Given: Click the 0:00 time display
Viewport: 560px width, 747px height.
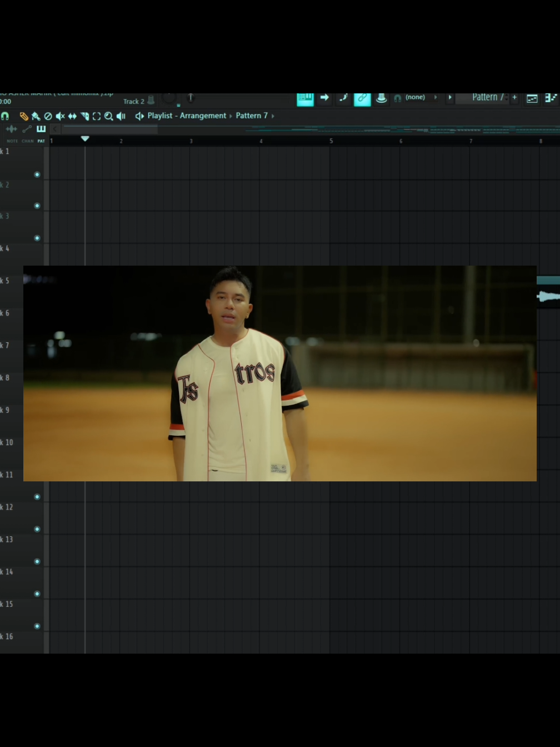Looking at the screenshot, I should pos(6,101).
